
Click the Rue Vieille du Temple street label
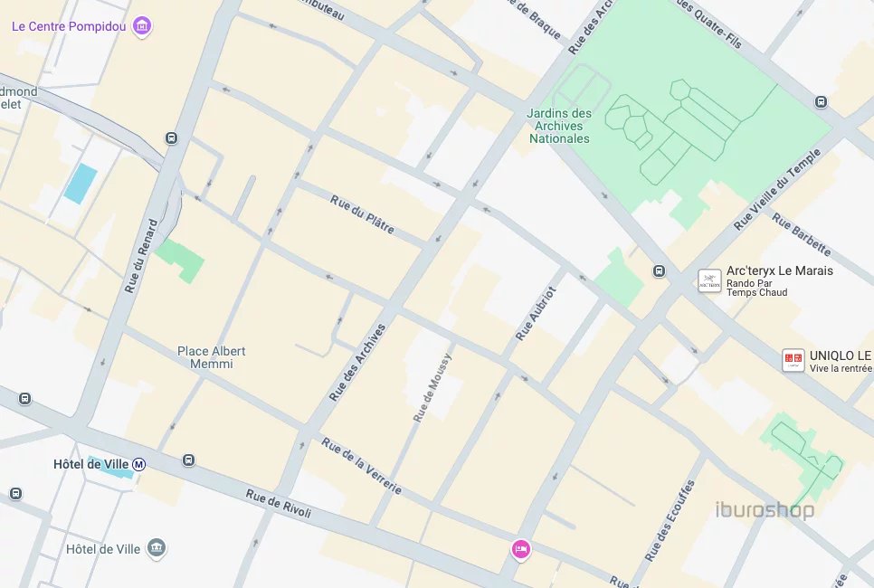[777, 189]
